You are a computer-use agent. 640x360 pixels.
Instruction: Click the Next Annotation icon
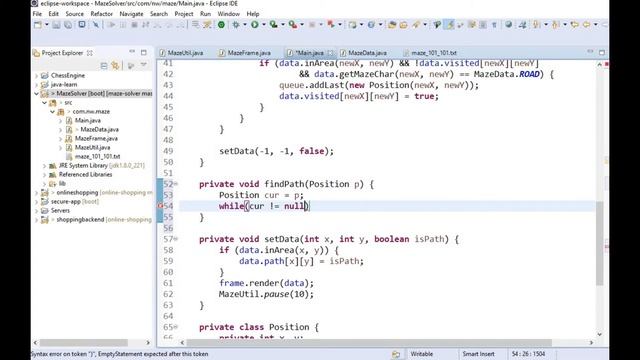coord(537,25)
